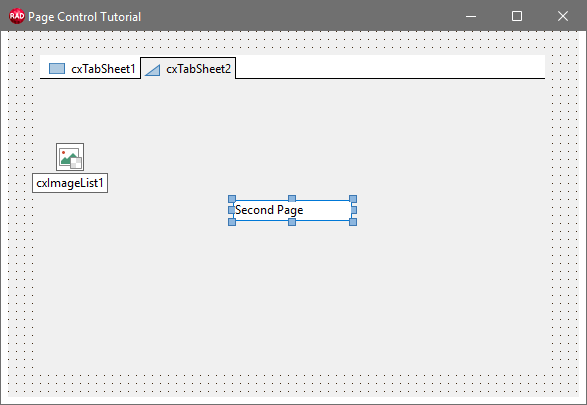The image size is (587, 405).
Task: Click the RAD Studio logo in title bar
Action: tap(17, 16)
